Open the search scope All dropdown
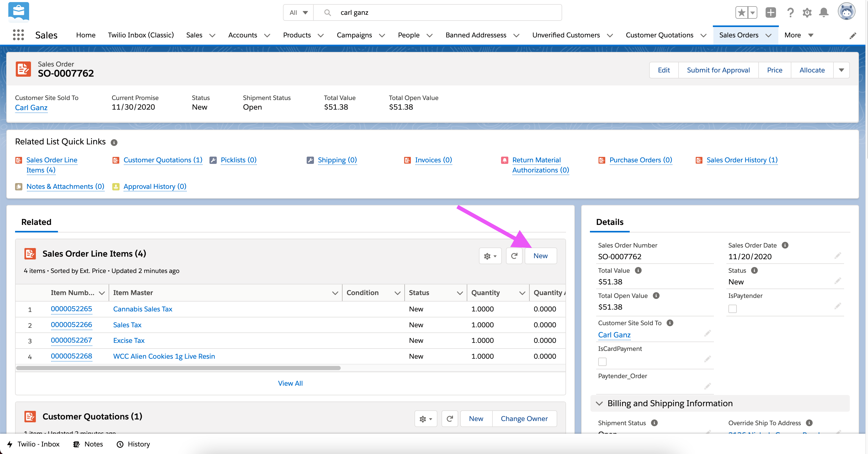This screenshot has height=454, width=868. click(299, 12)
